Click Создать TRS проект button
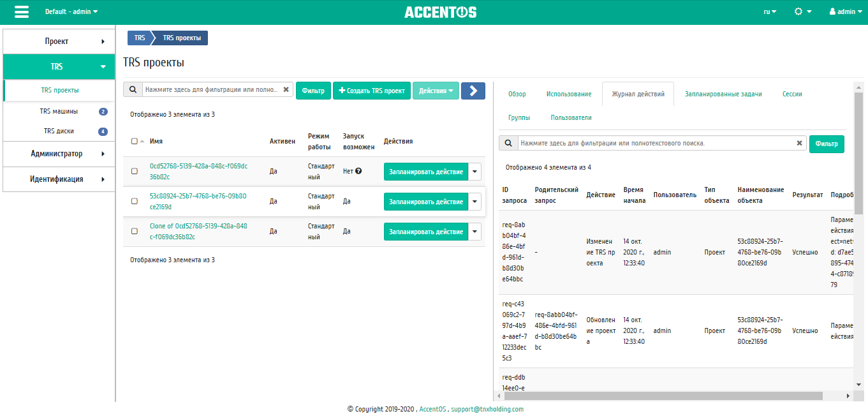 (372, 91)
